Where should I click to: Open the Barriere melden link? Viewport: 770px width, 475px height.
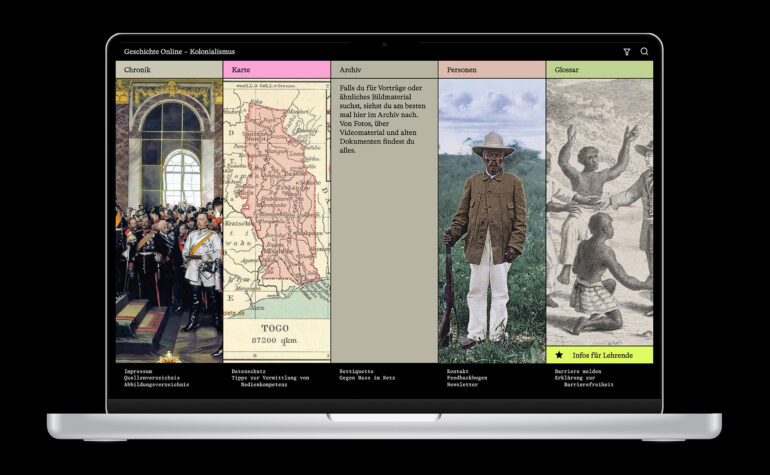pyautogui.click(x=578, y=371)
